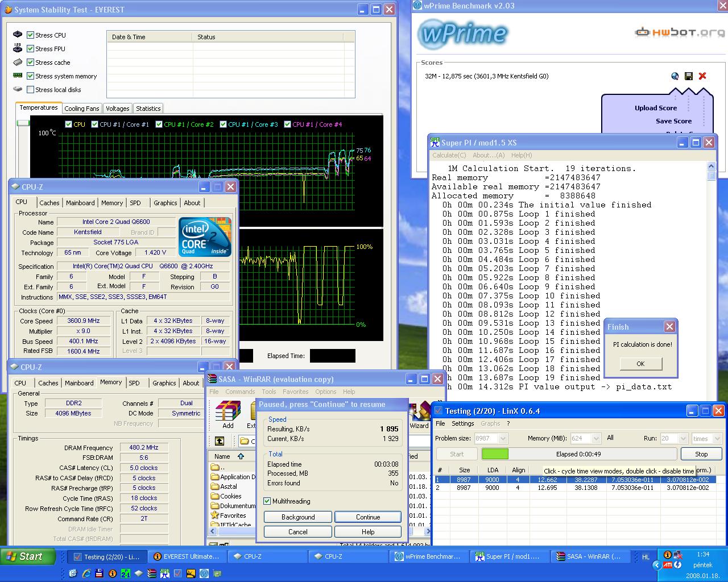Open the LinX Memory (MiB) dropdown
728x582 pixels.
point(596,438)
